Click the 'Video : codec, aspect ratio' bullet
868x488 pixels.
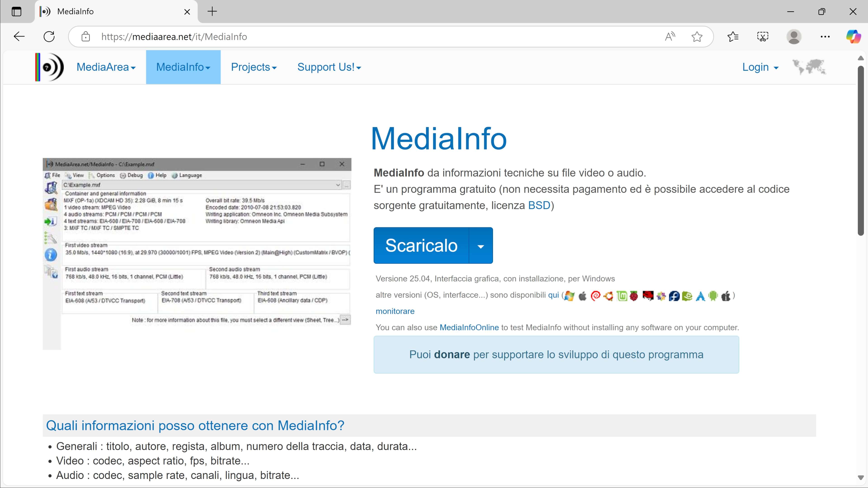point(153,461)
